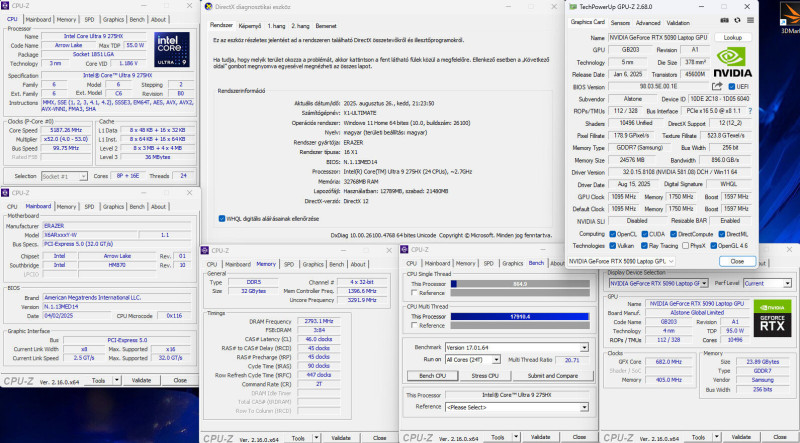Enable Reference checkbox under CPU Multi Thread
The image size is (800, 443).
414,326
